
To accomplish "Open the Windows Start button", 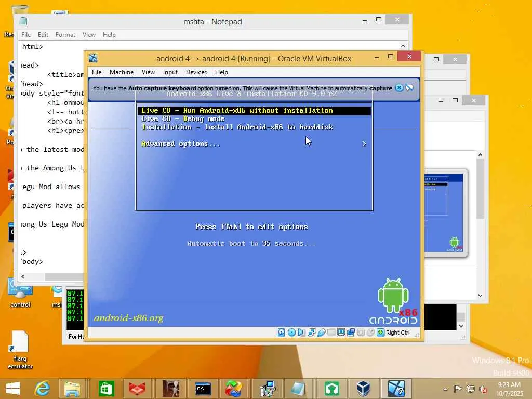I will (x=13, y=389).
